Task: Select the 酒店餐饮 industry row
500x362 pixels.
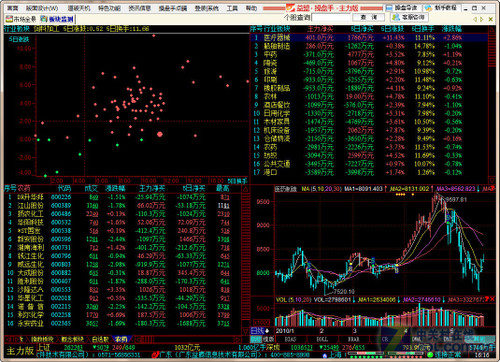Action: [369, 105]
